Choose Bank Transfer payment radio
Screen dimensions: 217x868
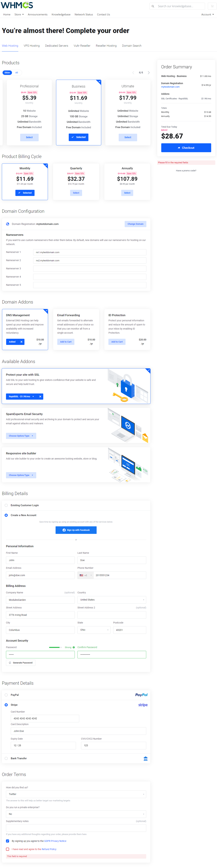pyautogui.click(x=6, y=759)
